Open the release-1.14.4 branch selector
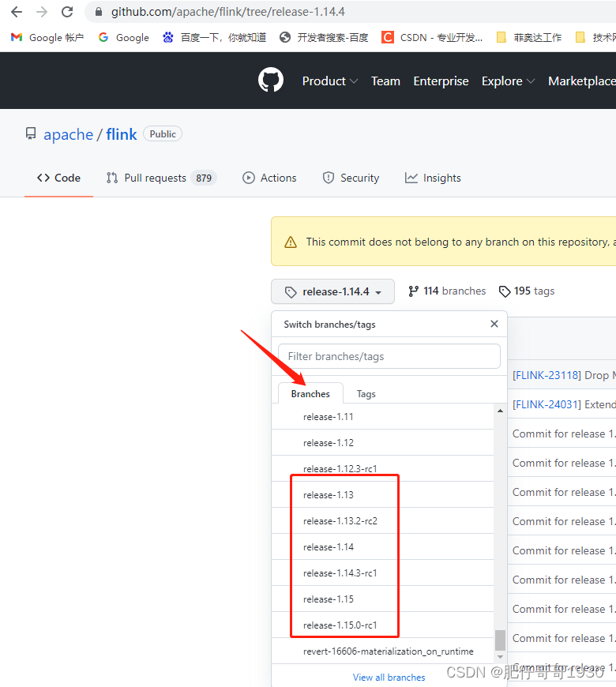 [x=333, y=291]
